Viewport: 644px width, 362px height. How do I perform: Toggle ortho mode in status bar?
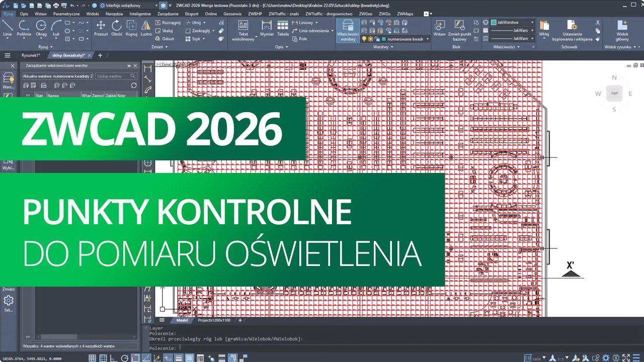pyautogui.click(x=113, y=358)
